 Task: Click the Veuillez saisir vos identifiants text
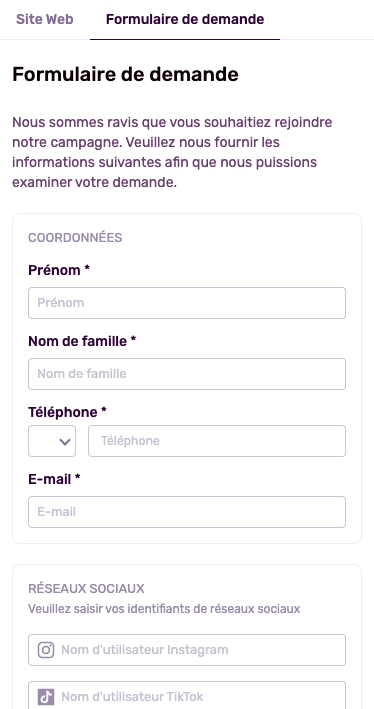[x=164, y=609]
